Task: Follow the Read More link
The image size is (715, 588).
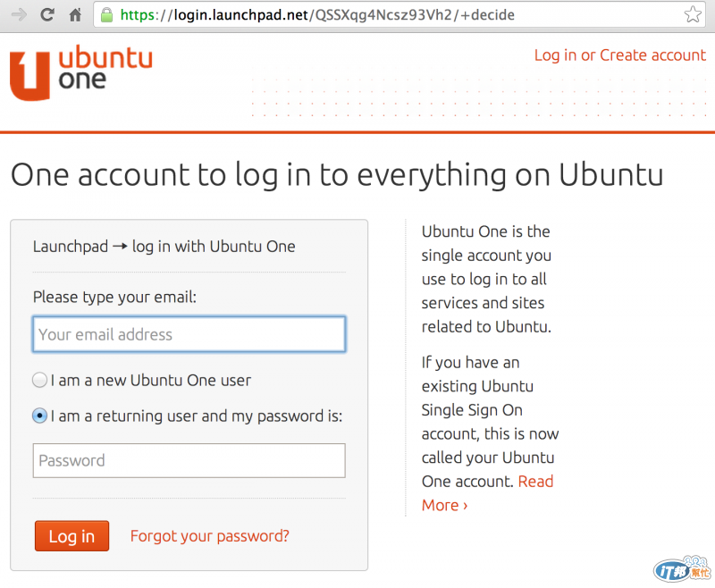Action: (x=487, y=493)
